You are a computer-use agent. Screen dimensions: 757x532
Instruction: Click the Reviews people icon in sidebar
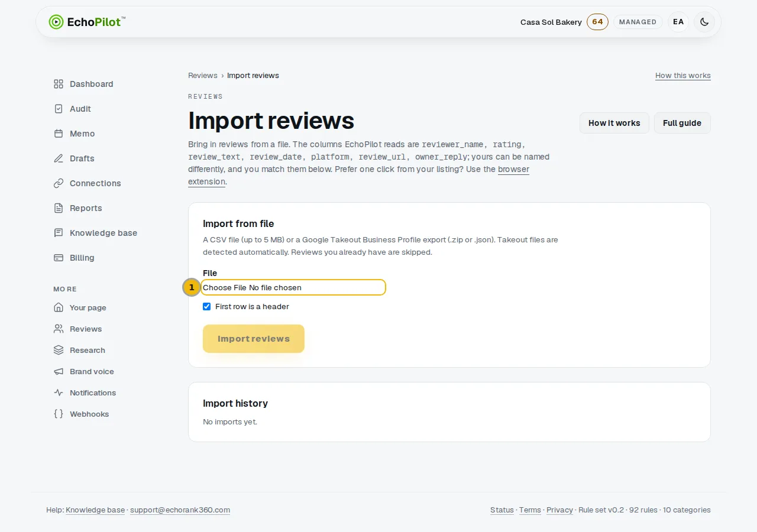click(59, 329)
